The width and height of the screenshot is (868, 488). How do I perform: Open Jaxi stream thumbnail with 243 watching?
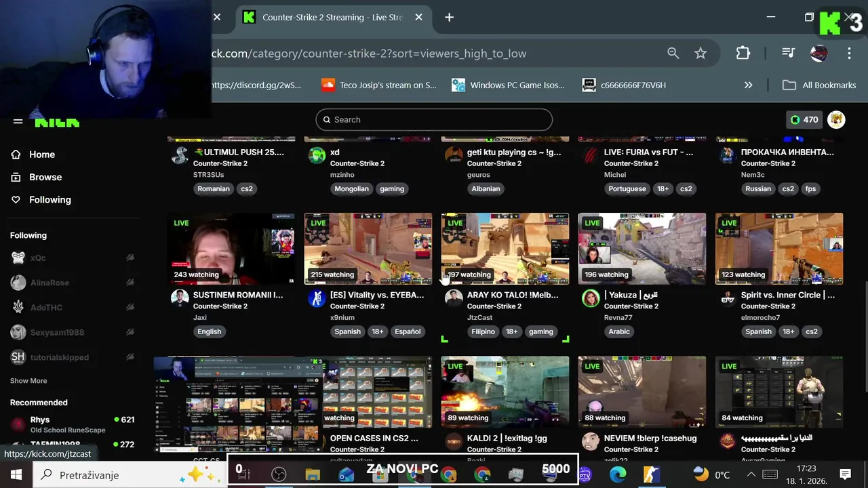[231, 249]
